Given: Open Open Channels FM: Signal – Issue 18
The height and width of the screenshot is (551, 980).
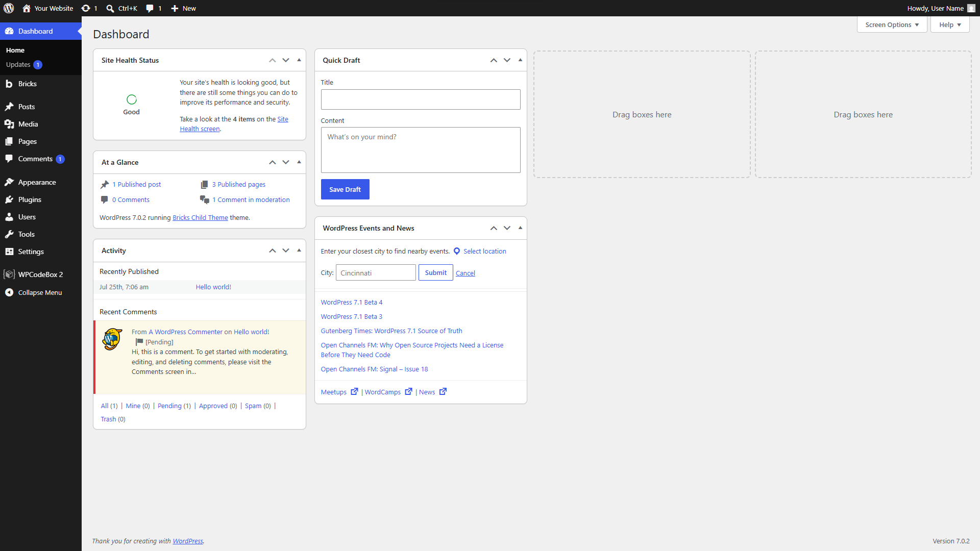Looking at the screenshot, I should coord(375,369).
